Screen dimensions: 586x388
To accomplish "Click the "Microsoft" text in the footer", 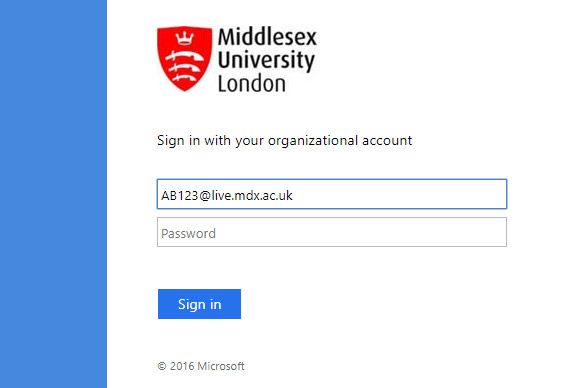I will 221,366.
